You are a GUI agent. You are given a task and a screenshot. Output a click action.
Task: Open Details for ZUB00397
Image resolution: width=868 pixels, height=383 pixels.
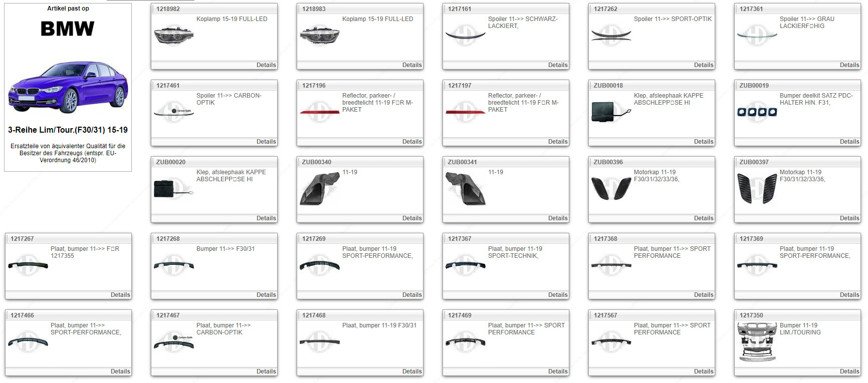point(849,218)
